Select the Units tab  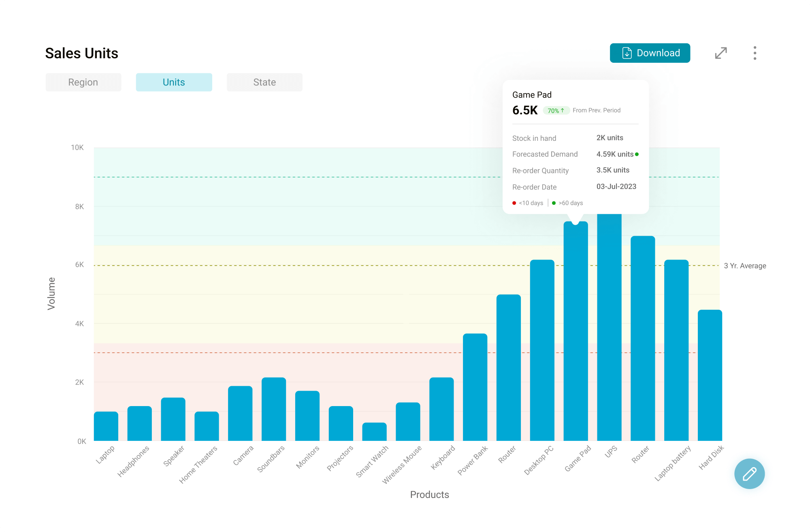pyautogui.click(x=174, y=82)
